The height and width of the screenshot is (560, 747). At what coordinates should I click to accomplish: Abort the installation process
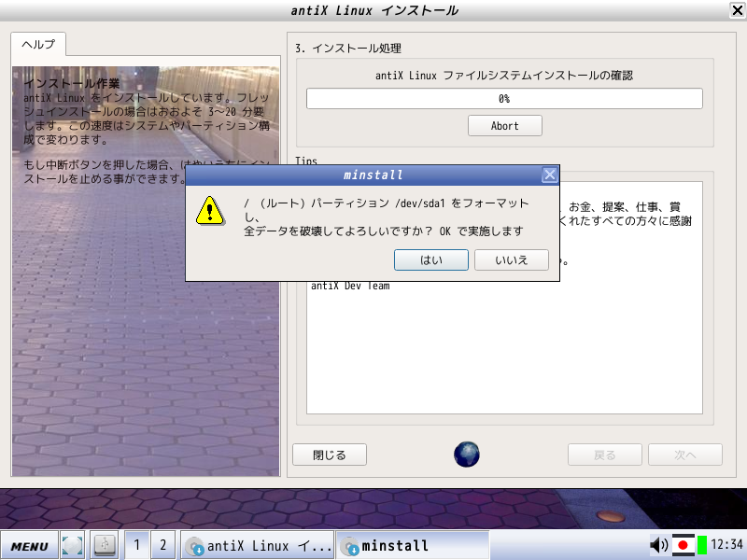pyautogui.click(x=504, y=126)
